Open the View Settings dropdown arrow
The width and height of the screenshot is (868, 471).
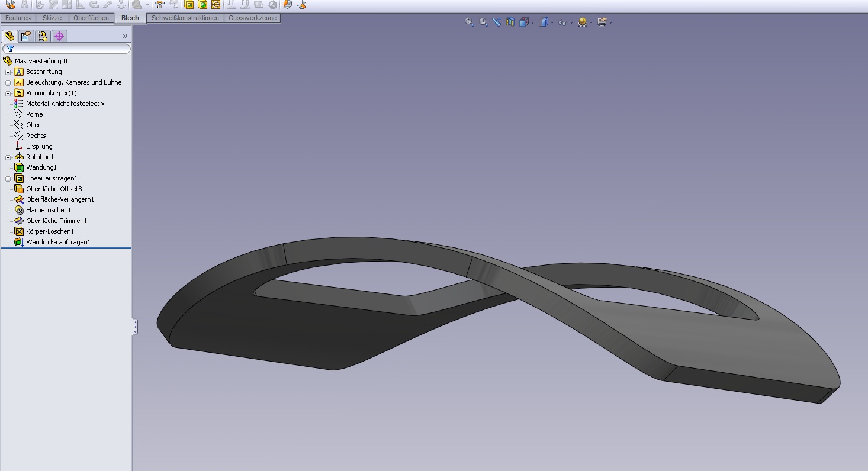tap(610, 22)
